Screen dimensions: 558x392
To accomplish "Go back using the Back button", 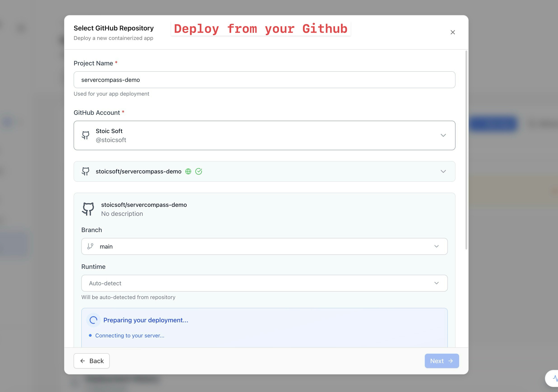I will [91, 361].
